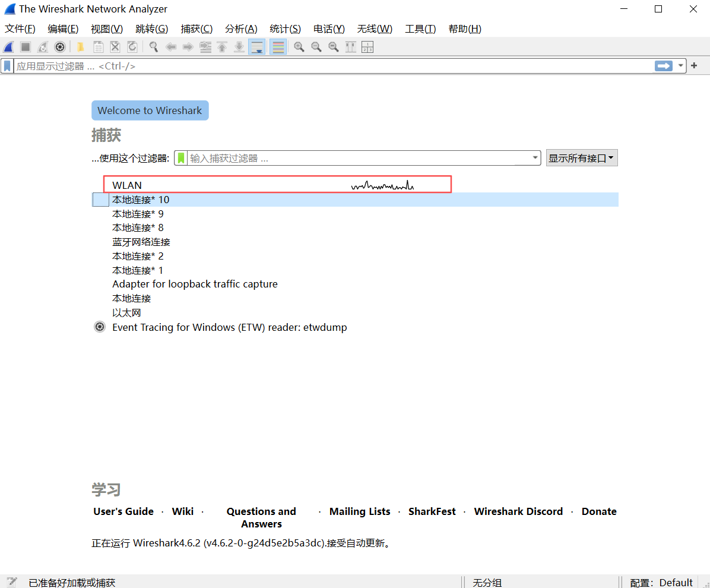Screen dimensions: 710x588
Task: Select interface 本地连接* 8
Action: [x=355, y=227]
